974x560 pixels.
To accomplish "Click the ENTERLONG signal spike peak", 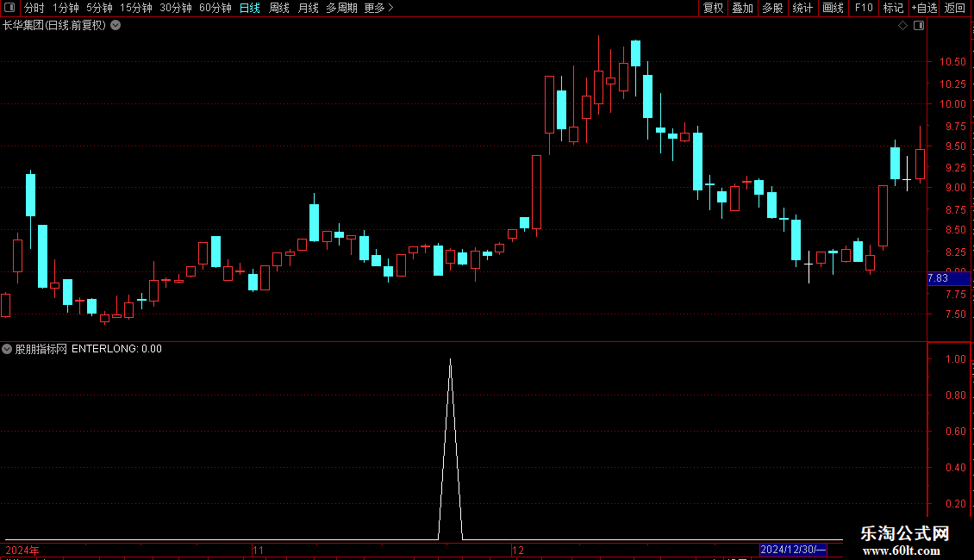I will coord(450,360).
